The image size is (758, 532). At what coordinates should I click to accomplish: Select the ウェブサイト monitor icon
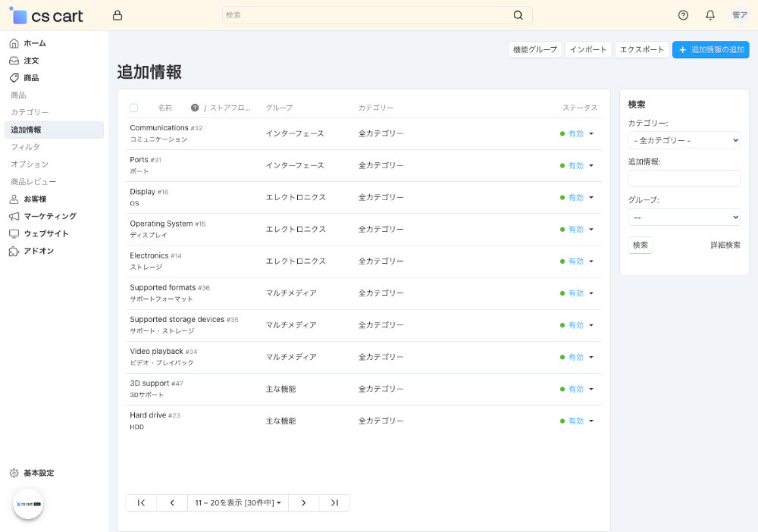click(x=14, y=233)
